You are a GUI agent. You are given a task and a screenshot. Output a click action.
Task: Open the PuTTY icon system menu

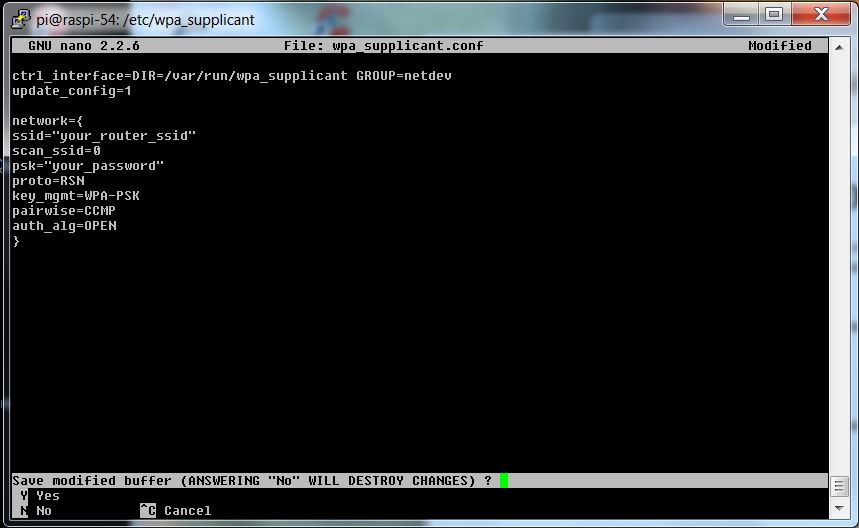click(x=21, y=19)
